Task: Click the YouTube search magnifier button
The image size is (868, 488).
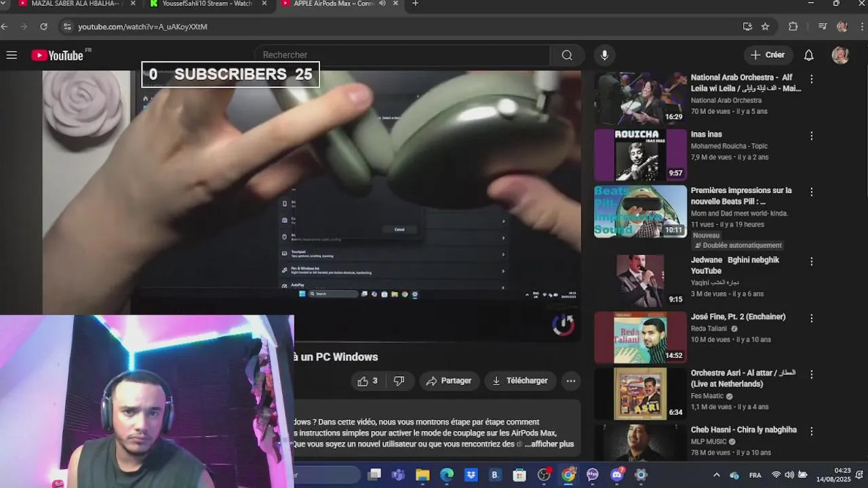Action: [x=567, y=55]
